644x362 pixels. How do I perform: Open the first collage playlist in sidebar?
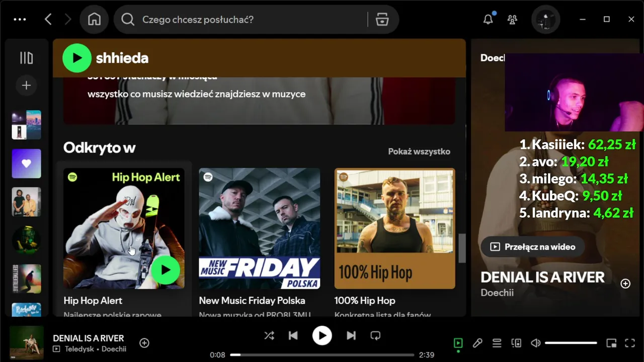(x=26, y=125)
